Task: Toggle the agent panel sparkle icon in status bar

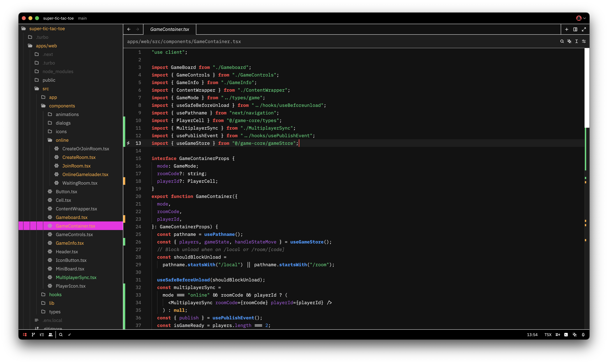Action: 575,335
